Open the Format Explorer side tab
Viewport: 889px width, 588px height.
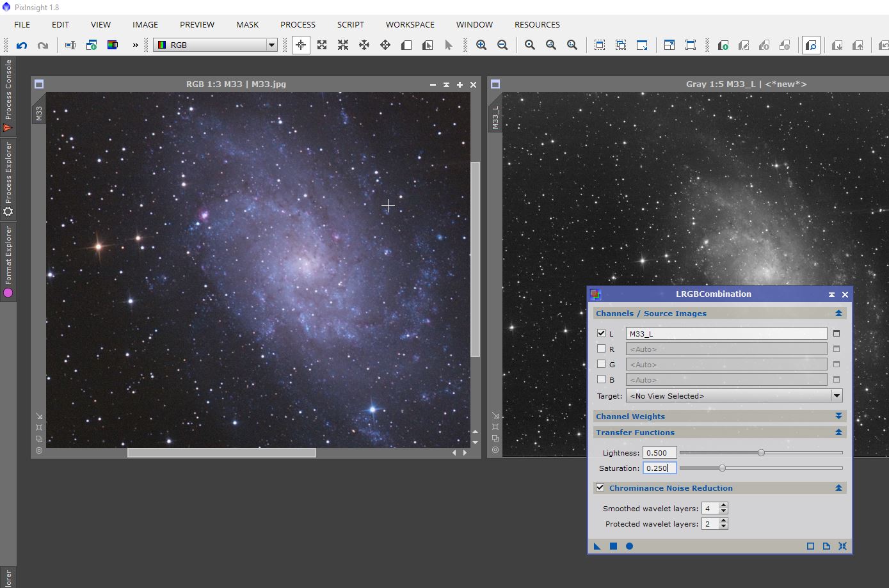click(8, 262)
